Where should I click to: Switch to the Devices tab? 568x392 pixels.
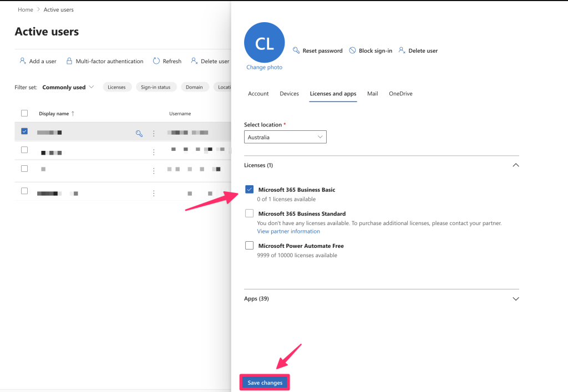pos(289,94)
